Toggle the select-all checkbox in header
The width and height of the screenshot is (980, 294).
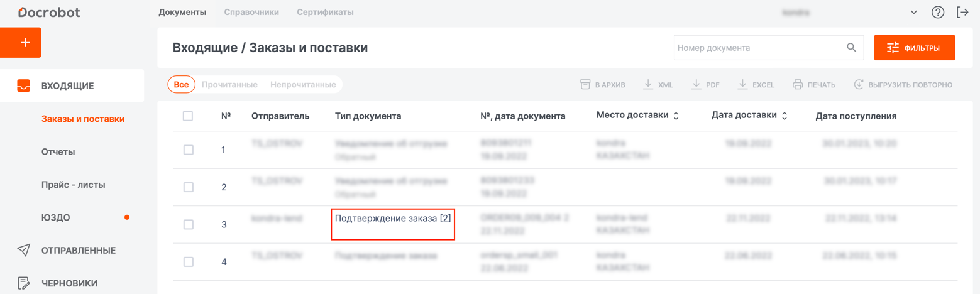(188, 116)
